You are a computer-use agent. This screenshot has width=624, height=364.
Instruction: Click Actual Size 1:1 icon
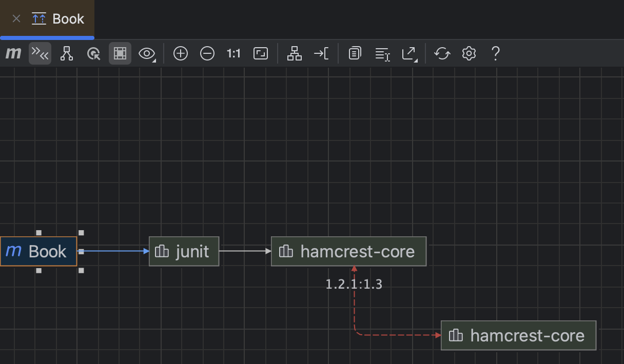click(x=233, y=53)
